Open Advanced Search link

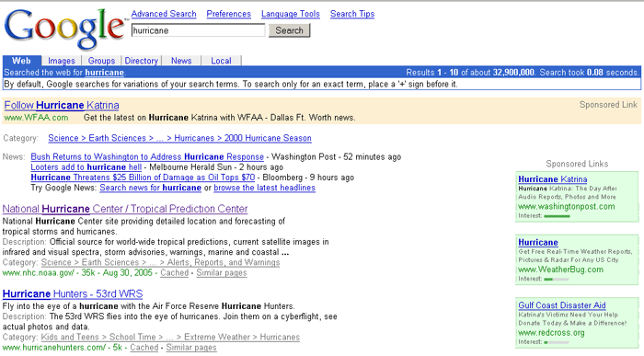[x=164, y=14]
